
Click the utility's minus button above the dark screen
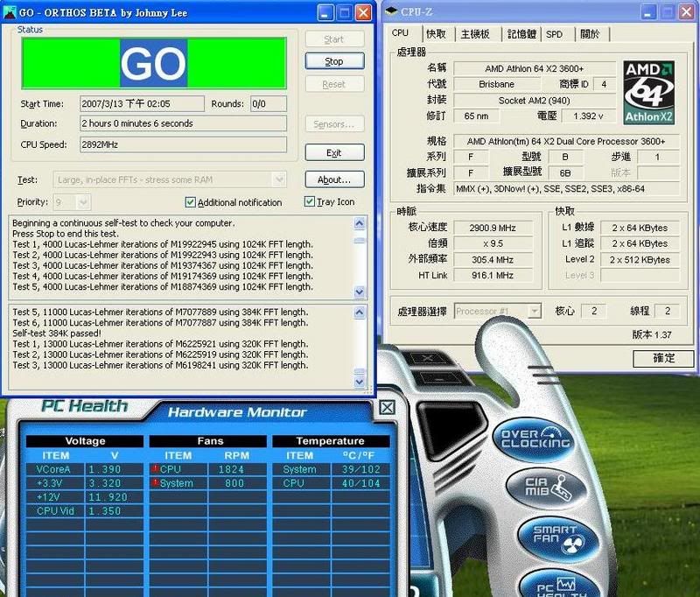[439, 378]
